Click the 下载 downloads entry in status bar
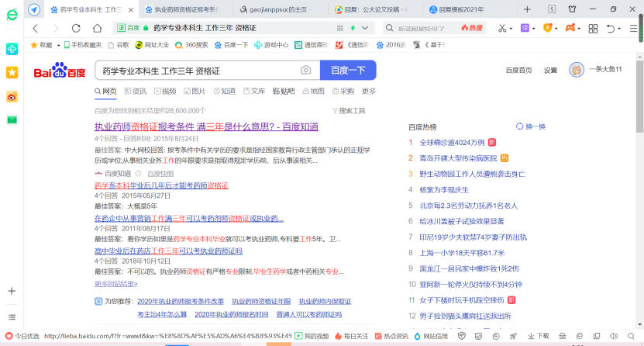 point(539,336)
